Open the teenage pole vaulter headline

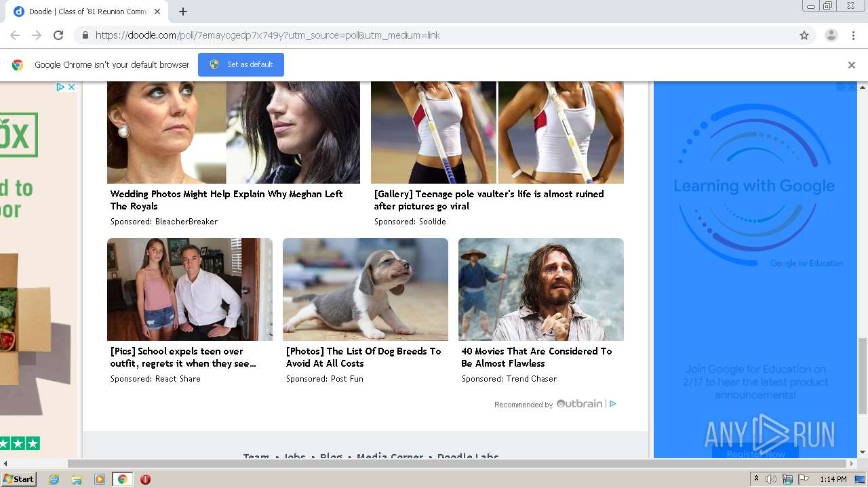tap(489, 200)
